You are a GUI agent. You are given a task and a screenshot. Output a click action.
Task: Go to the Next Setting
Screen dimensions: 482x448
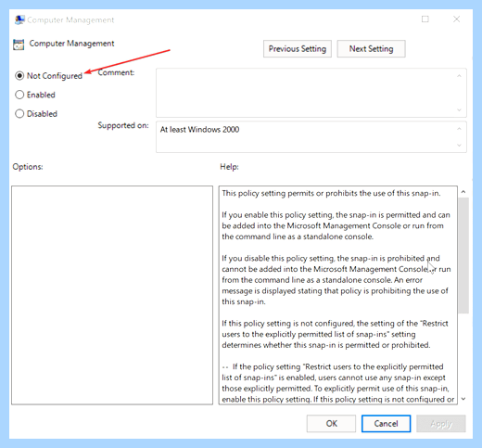point(371,49)
